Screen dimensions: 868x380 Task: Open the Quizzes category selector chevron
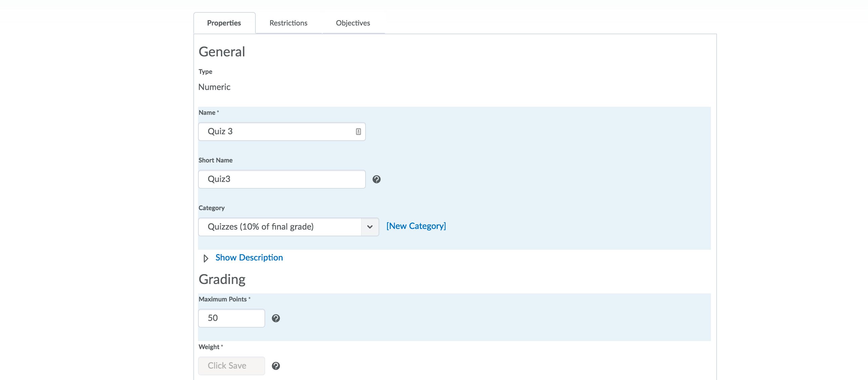click(370, 227)
